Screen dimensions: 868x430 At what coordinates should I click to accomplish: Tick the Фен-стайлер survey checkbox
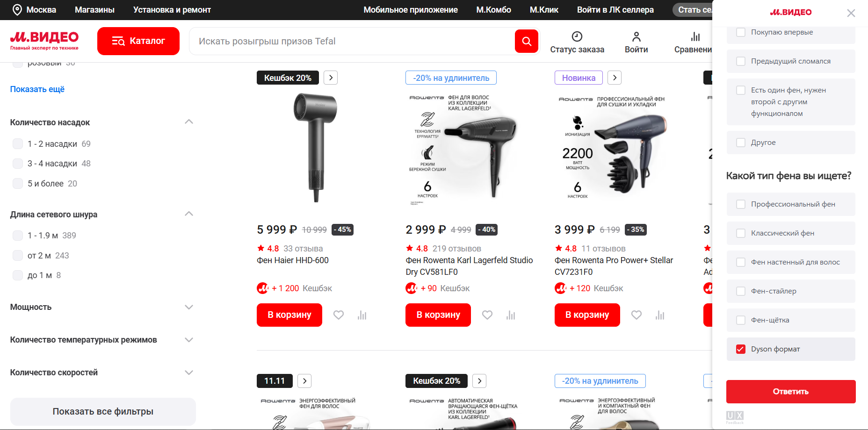[x=741, y=291]
